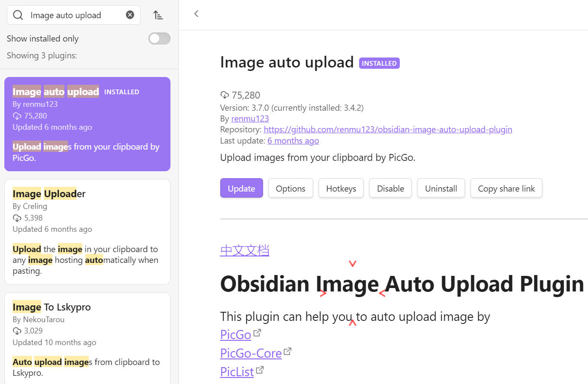
Task: Click 'By NekouTarou' author text
Action: (39, 320)
